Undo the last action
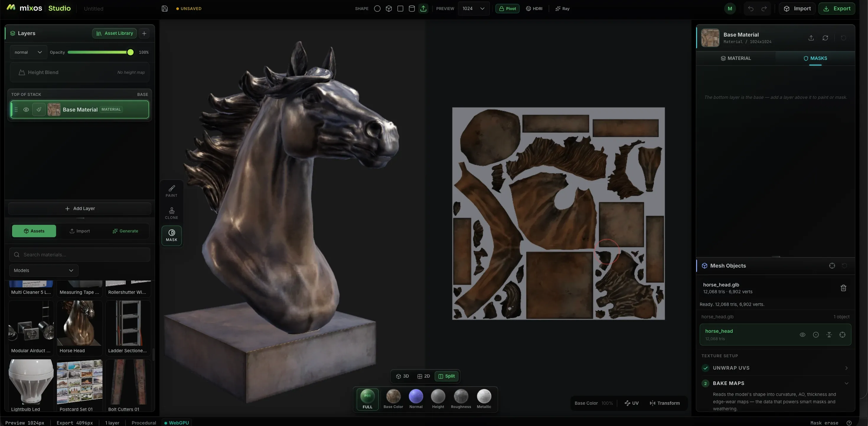This screenshot has width=868, height=426. (x=750, y=9)
